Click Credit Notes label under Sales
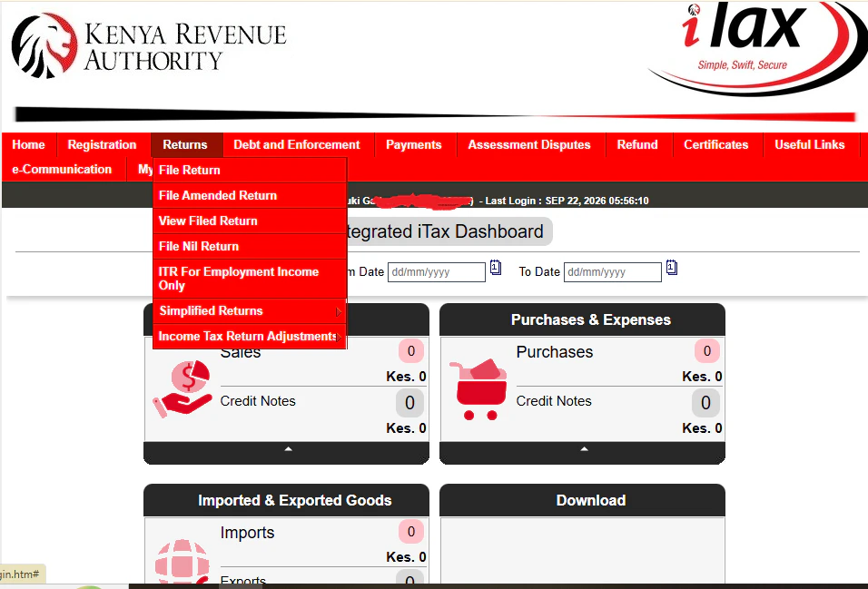 (x=258, y=401)
